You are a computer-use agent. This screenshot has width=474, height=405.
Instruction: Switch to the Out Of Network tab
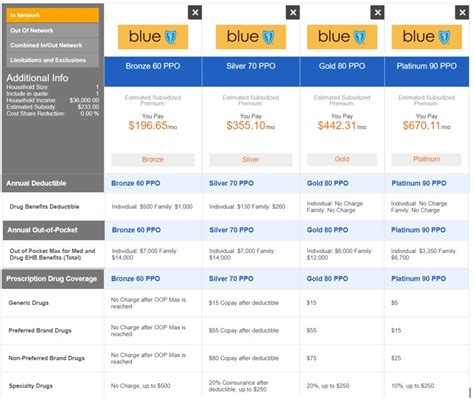click(53, 30)
